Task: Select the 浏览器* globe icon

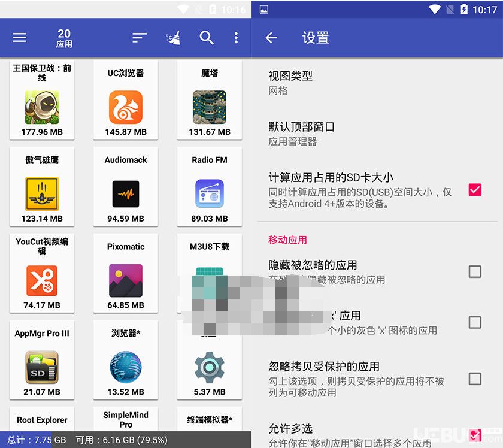Action: 126,367
